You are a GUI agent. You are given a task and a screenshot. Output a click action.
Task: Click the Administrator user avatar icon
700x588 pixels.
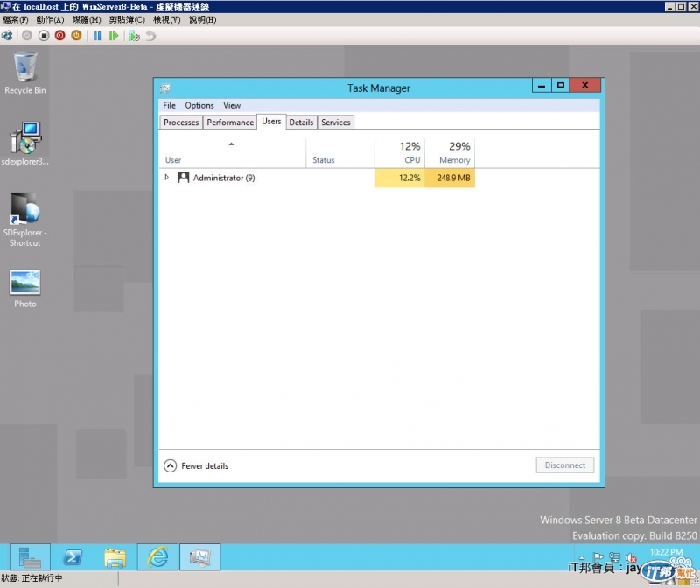tap(184, 178)
